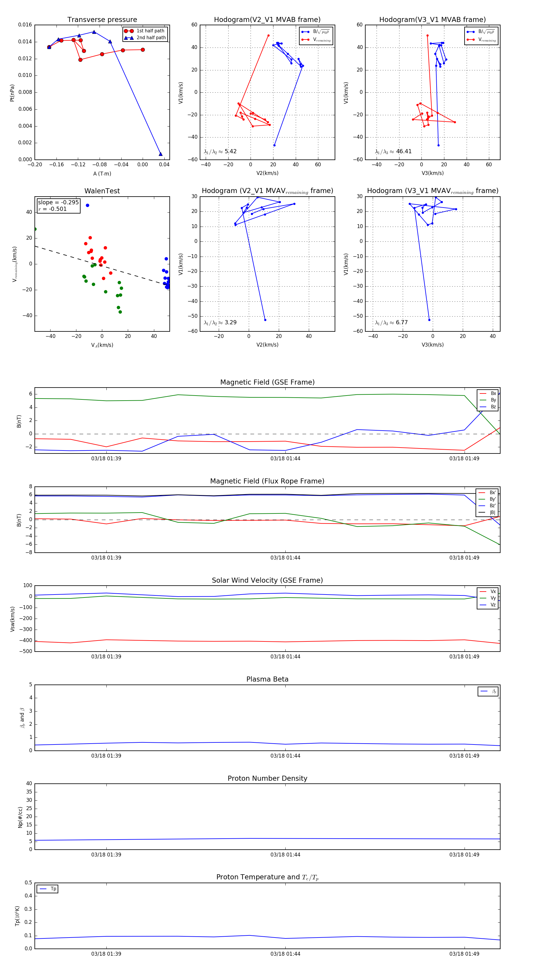Click the 'V_A(km/s)' axis label in WalenTest

[x=102, y=345]
